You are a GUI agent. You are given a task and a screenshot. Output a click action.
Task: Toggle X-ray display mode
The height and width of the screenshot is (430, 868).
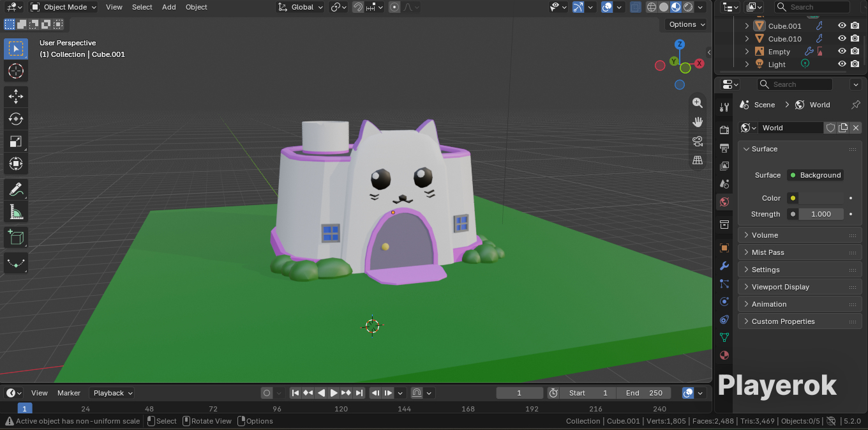(635, 7)
